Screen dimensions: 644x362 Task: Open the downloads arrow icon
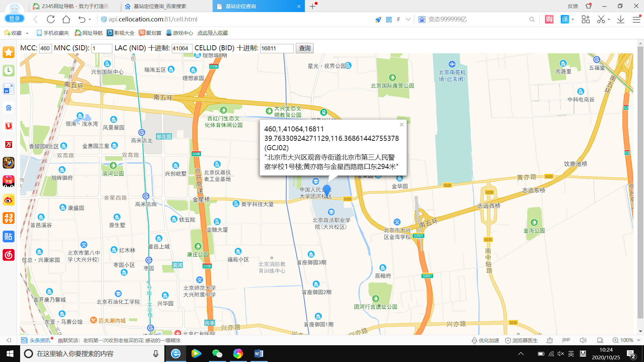(x=621, y=19)
